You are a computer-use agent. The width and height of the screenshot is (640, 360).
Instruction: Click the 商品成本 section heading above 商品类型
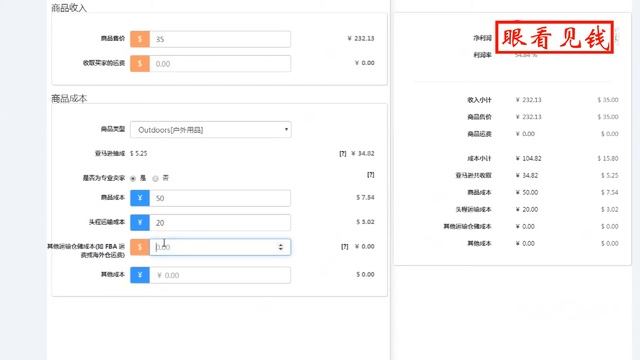tap(69, 98)
